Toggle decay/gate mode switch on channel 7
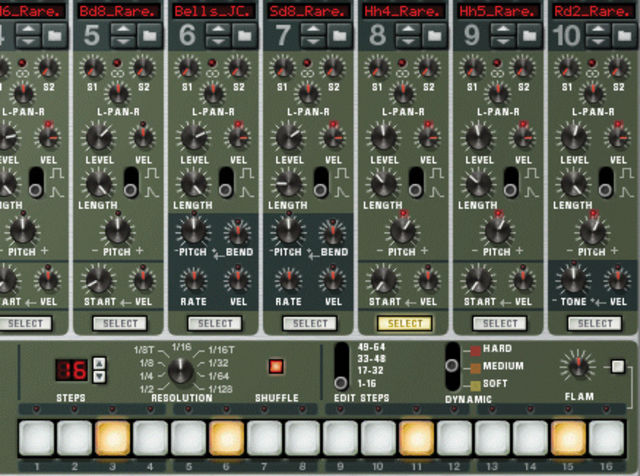640x476 pixels. pyautogui.click(x=321, y=182)
